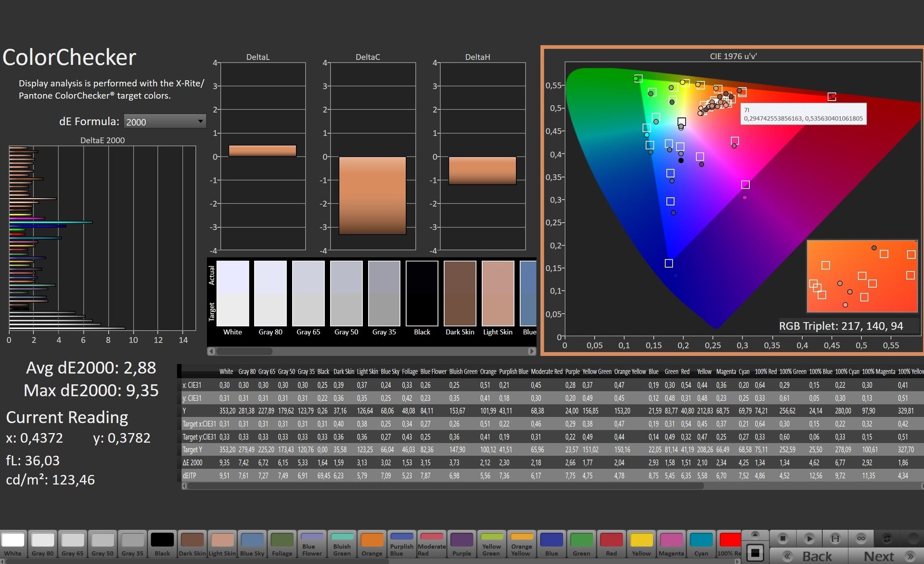
Task: Click the 'Target Y' row label
Action: [192, 449]
